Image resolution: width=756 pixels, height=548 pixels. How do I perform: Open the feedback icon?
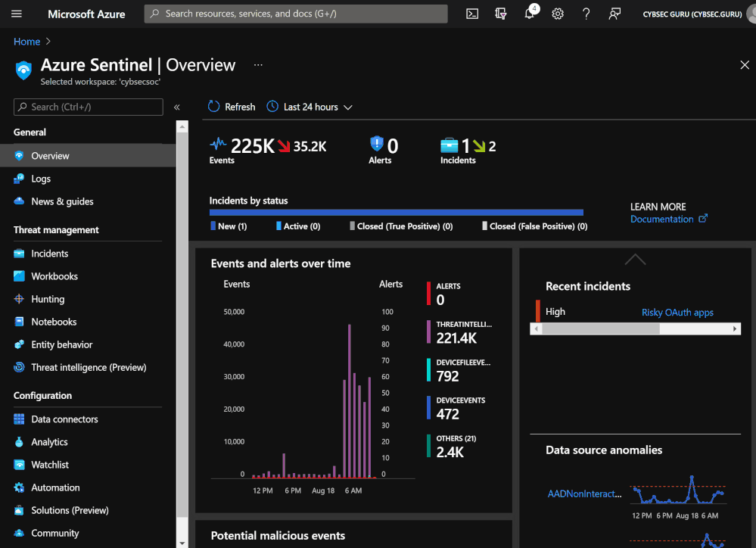click(614, 14)
